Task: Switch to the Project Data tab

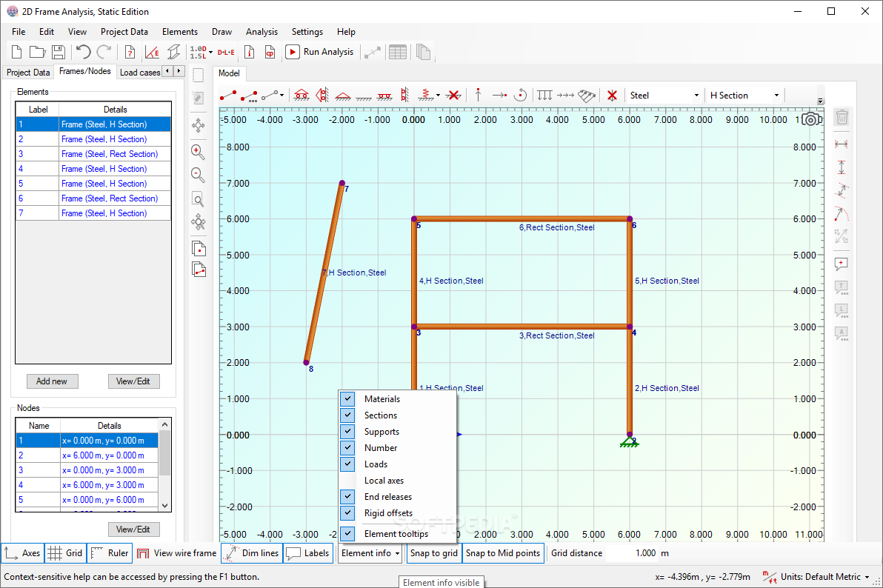Action: click(28, 72)
